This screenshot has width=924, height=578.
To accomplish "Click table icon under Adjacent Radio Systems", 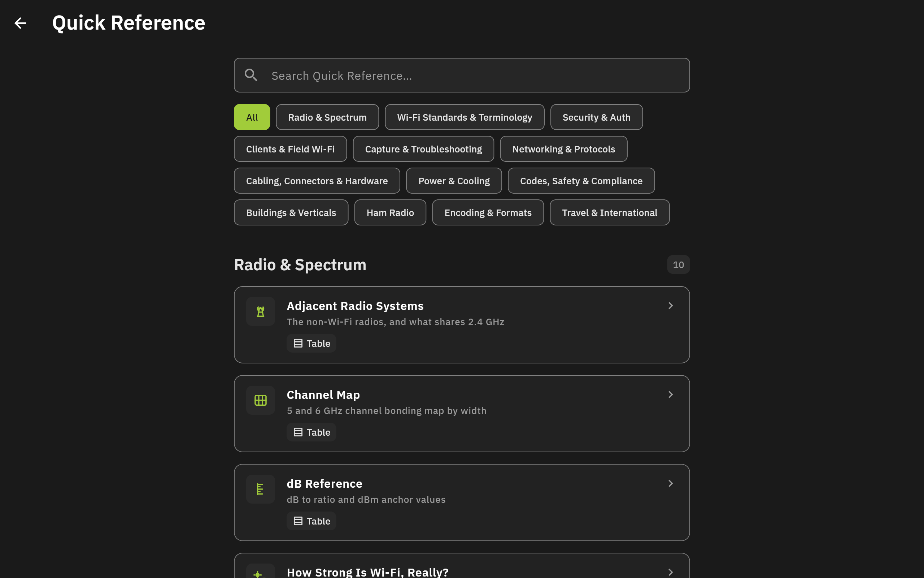I will point(298,343).
